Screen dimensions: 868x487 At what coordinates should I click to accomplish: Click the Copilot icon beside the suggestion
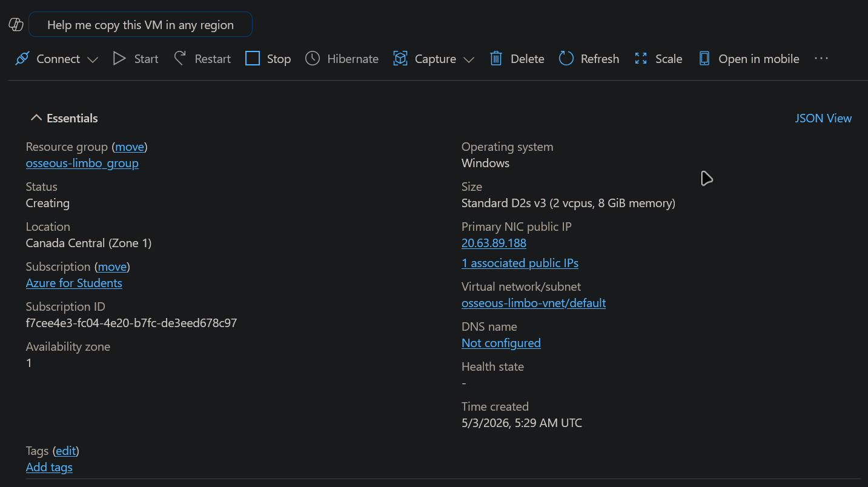(x=16, y=25)
